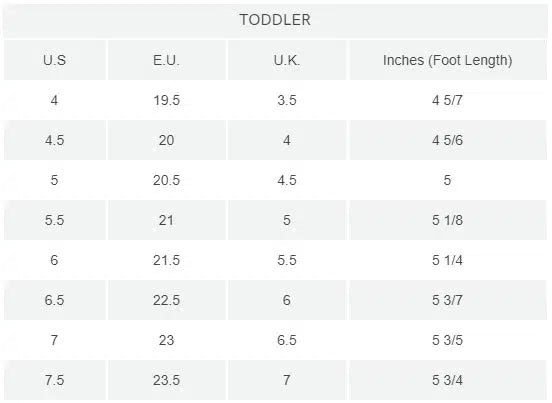The image size is (552, 403).
Task: Select the foot length 5 1/4 cell
Action: [447, 260]
